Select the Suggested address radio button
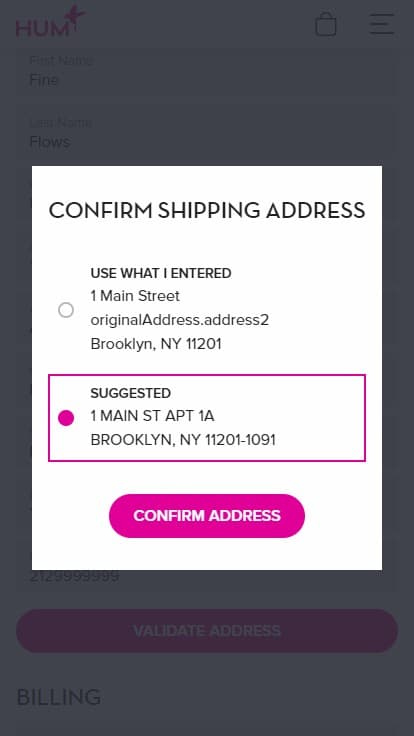This screenshot has height=736, width=414. [x=66, y=418]
